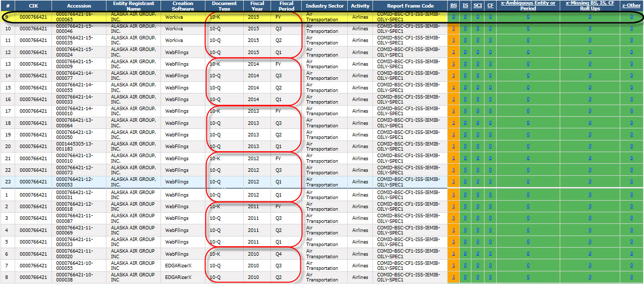Click the SCI column header link
Screen dimensions: 644x284
pos(478,6)
